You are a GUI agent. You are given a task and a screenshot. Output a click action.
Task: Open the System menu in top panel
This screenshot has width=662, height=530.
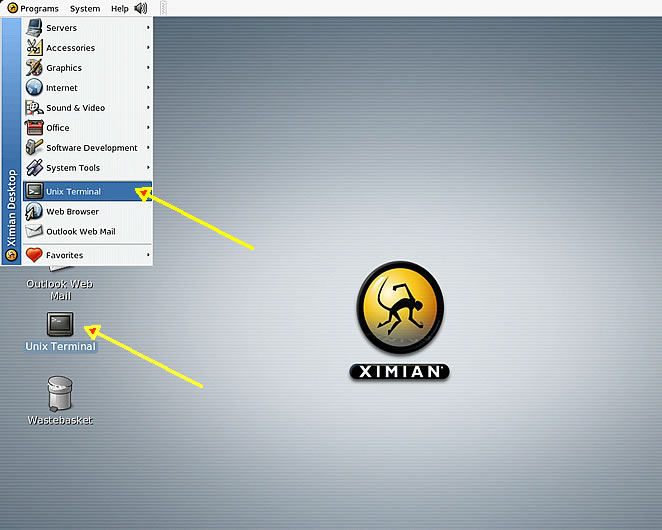point(85,8)
